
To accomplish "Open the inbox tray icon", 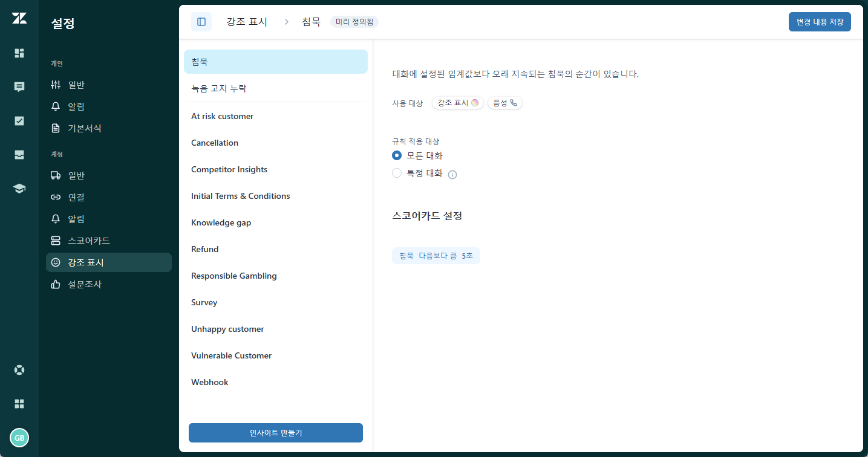I will point(19,155).
